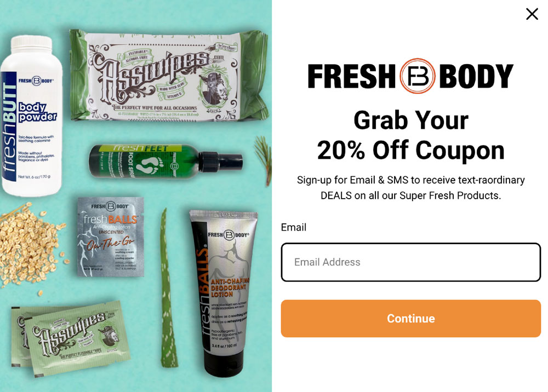
Task: Click the small Asswipes single packets
Action: (72, 338)
